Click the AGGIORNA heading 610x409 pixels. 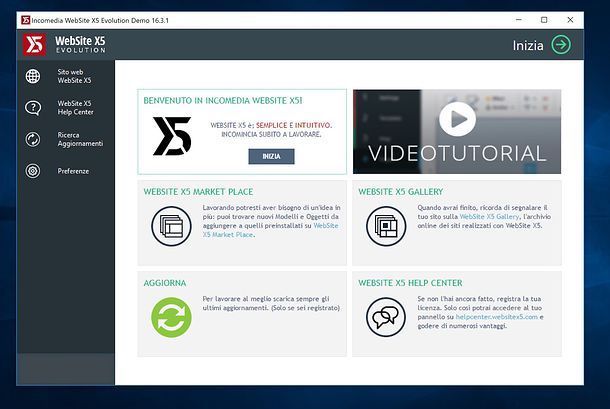point(165,283)
